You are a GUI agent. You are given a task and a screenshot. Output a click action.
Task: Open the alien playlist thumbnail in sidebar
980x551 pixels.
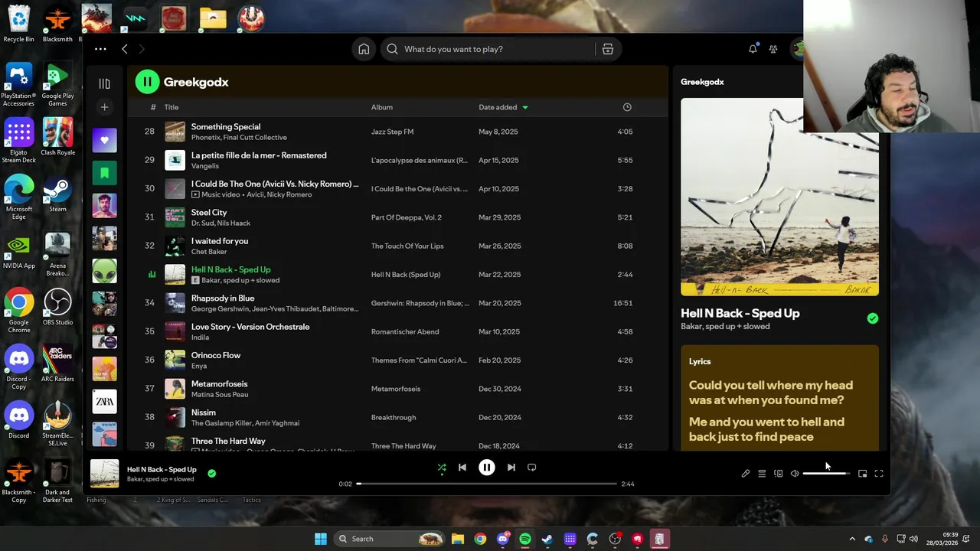[x=105, y=271]
